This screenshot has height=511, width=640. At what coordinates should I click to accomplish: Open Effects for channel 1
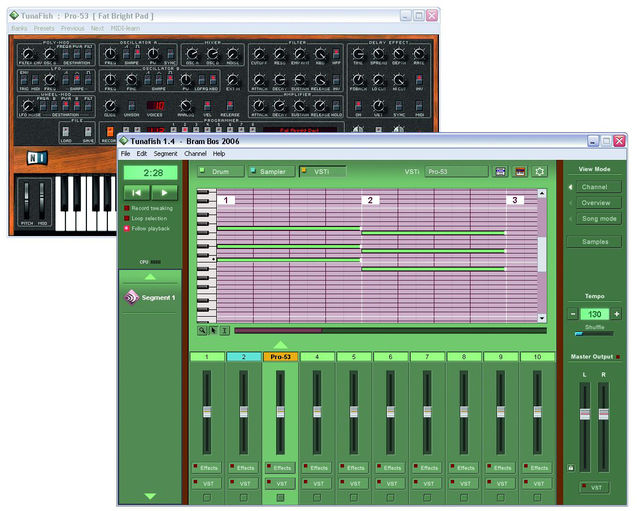pyautogui.click(x=207, y=468)
